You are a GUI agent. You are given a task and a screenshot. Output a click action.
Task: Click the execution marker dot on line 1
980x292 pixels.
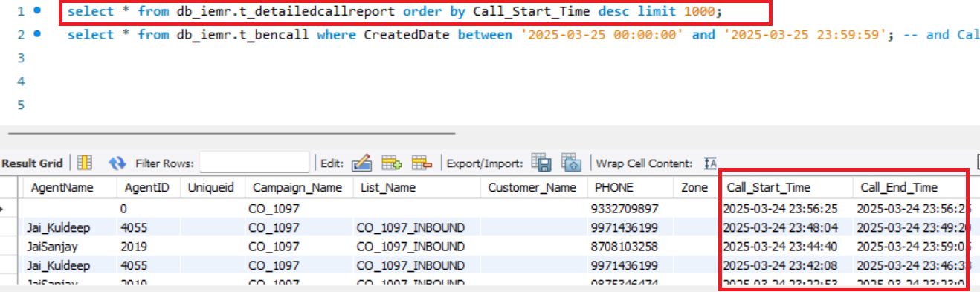coord(38,12)
